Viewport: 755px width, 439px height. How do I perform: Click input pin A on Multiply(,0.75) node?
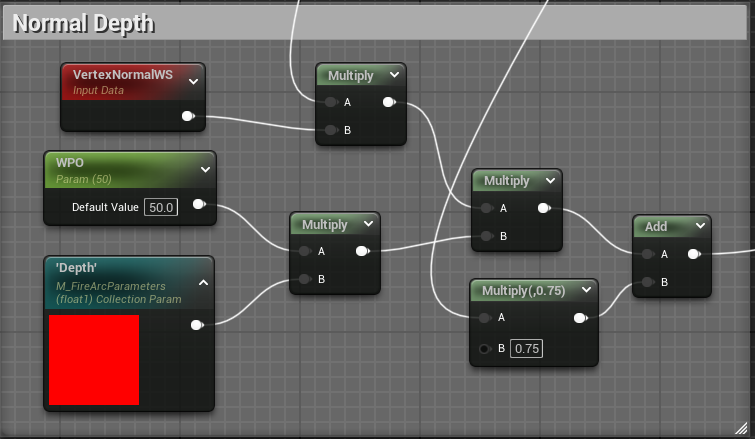coord(486,318)
